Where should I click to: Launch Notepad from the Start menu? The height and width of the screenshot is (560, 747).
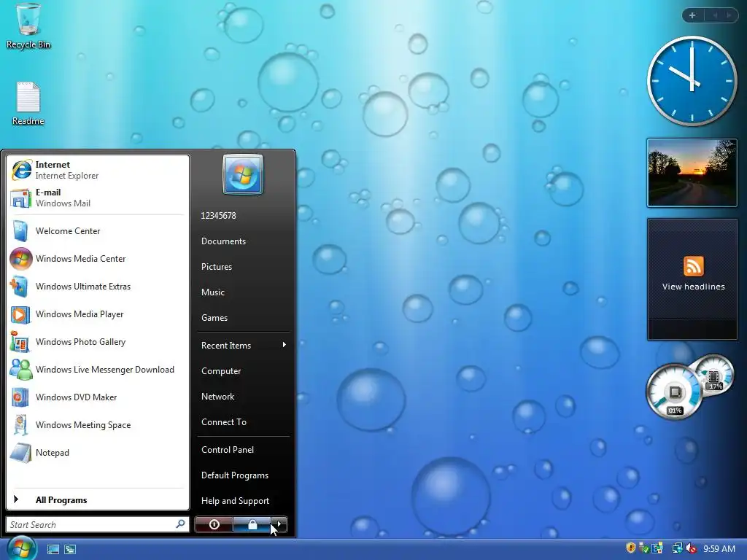[x=98, y=452]
